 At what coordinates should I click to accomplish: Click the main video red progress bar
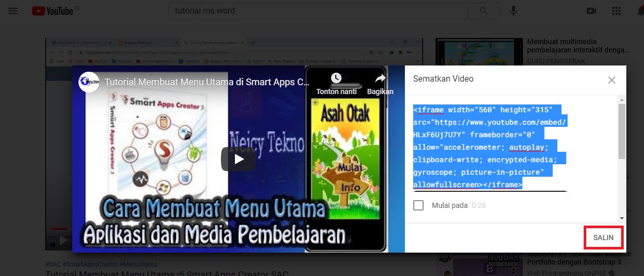pos(59,228)
